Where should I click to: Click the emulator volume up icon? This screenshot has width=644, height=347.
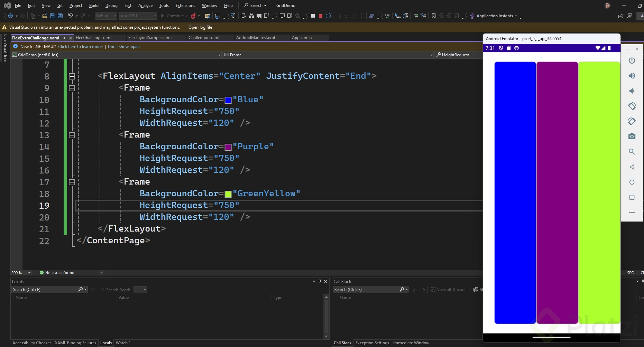pyautogui.click(x=632, y=76)
